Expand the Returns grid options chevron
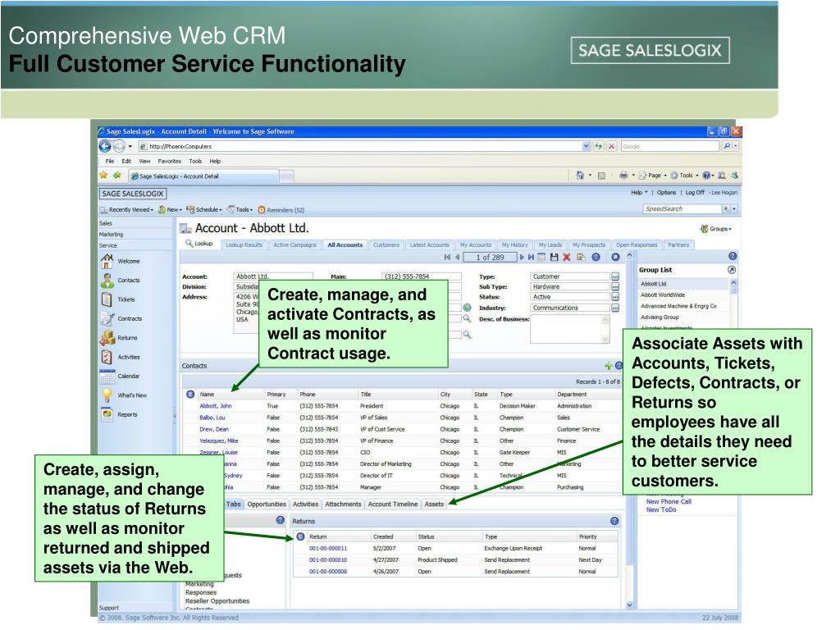The width and height of the screenshot is (840, 630). point(300,536)
